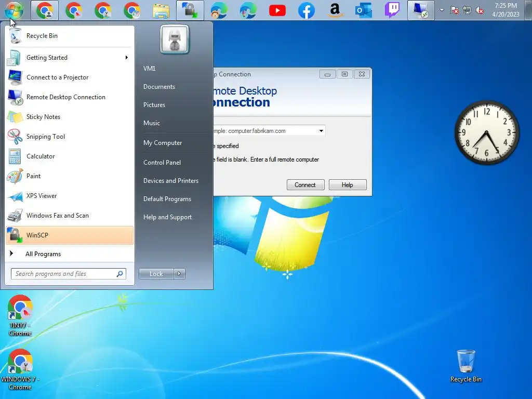Click the user account picture in Start menu
Screen dimensions: 532x399
[175, 39]
